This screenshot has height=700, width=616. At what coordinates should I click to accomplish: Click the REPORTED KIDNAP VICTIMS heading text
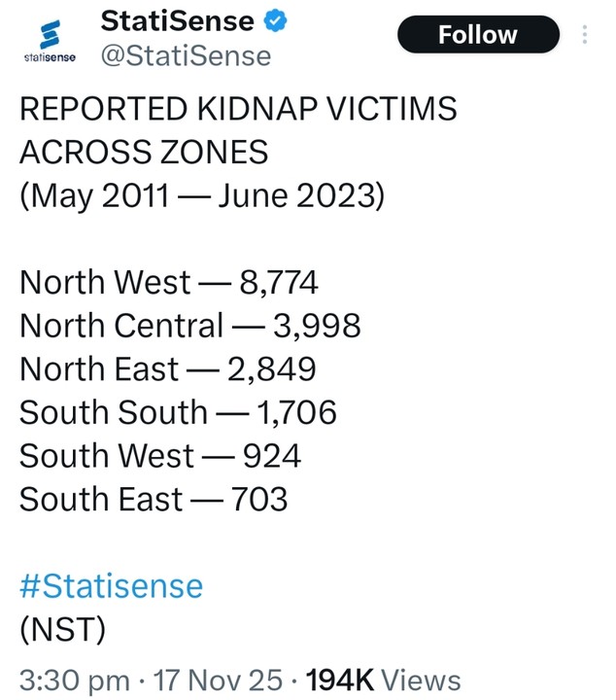pyautogui.click(x=238, y=109)
